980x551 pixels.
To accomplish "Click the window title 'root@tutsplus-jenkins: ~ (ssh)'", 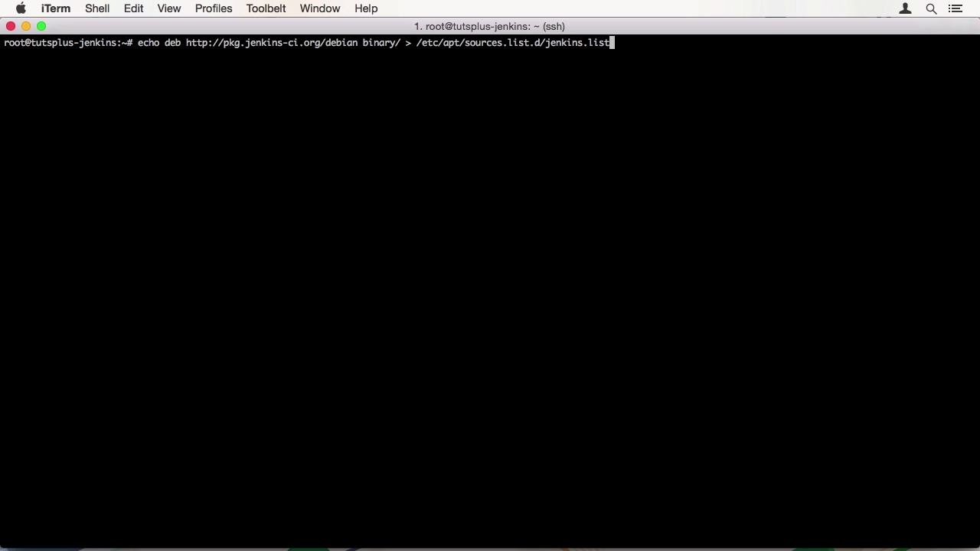I will pyautogui.click(x=489, y=26).
